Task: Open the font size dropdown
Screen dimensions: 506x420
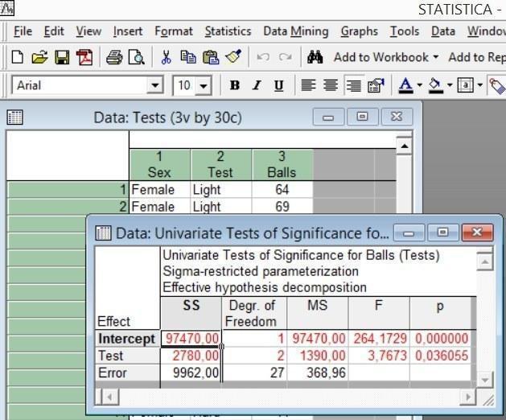Action: [203, 85]
